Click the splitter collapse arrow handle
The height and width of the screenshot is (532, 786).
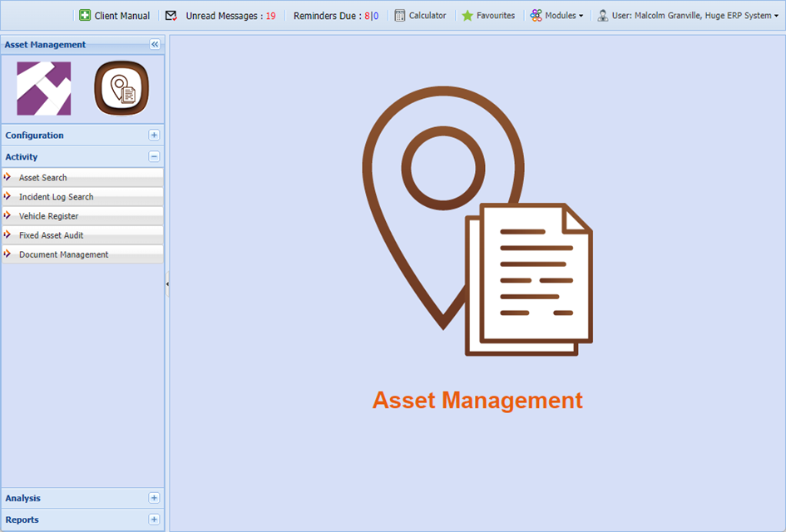(x=167, y=284)
